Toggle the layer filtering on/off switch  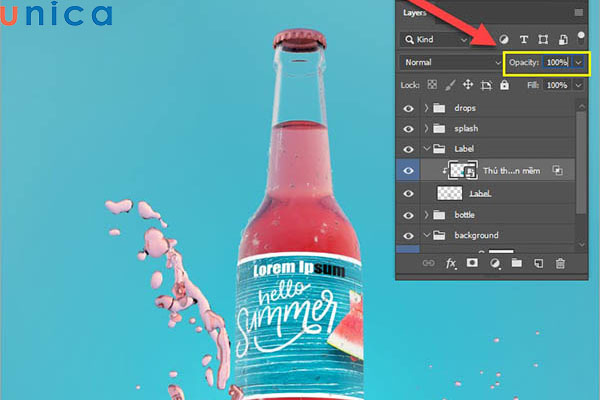[581, 37]
